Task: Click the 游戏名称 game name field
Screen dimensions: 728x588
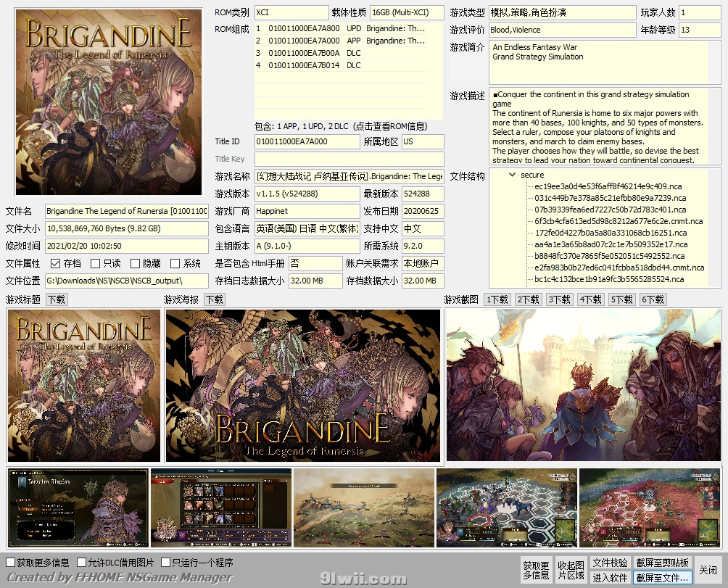Action: (349, 176)
